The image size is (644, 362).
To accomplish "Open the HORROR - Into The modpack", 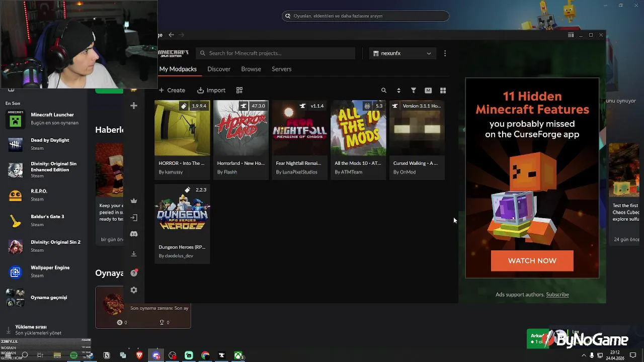I will [182, 140].
